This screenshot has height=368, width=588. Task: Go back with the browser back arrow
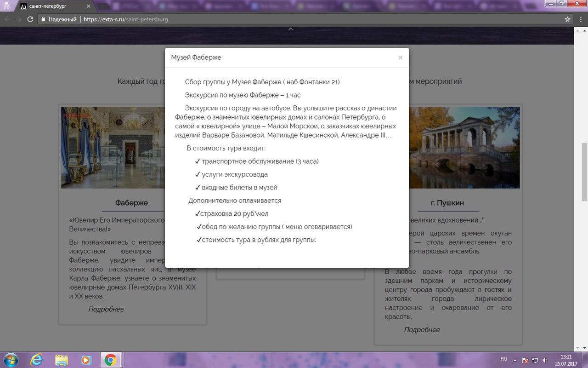click(7, 19)
